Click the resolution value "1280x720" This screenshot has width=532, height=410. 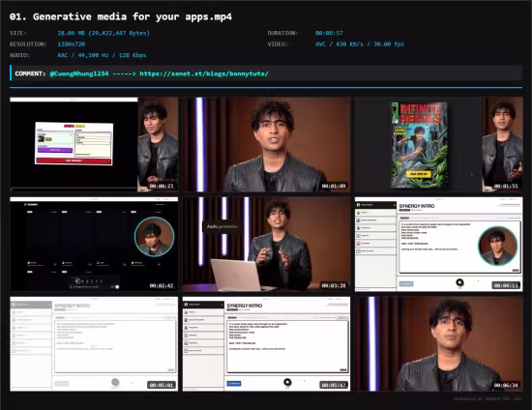click(x=72, y=44)
